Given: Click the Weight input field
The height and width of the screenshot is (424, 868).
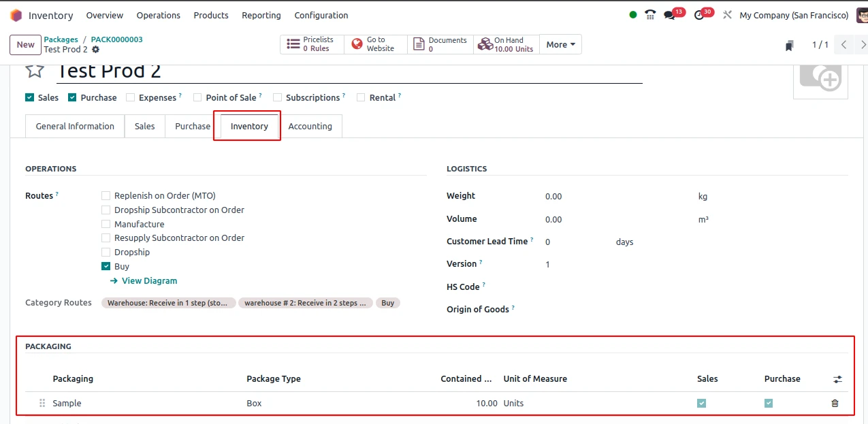Looking at the screenshot, I should (613, 197).
